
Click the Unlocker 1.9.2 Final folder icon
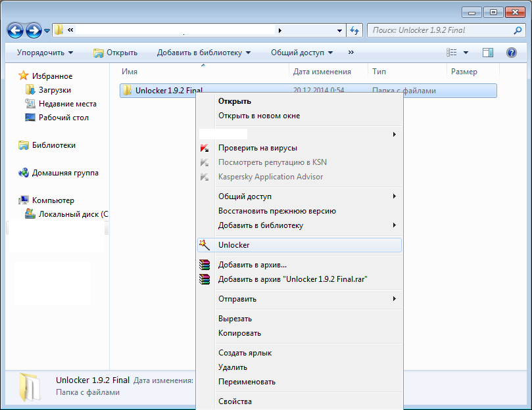coord(127,90)
